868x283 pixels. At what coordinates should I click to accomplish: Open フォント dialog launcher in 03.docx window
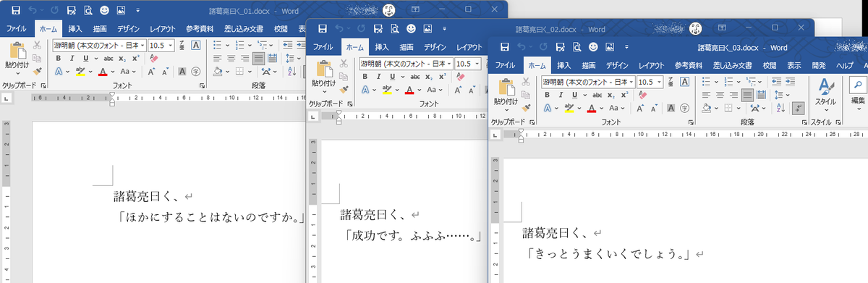[x=692, y=122]
